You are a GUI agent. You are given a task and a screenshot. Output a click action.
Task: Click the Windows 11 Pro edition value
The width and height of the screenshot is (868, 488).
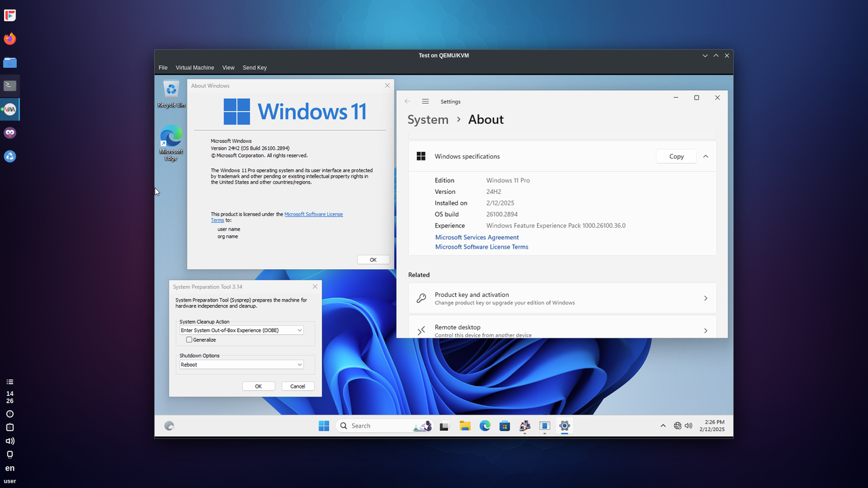point(508,180)
